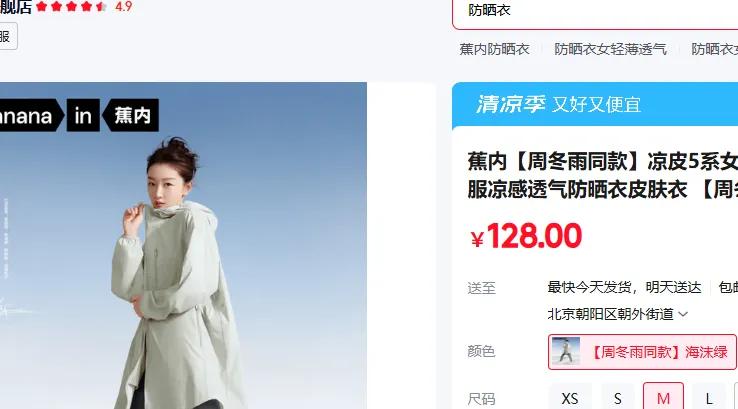Click the 海沫绿 color thumbnail image
Image resolution: width=738 pixels, height=409 pixels.
pyautogui.click(x=566, y=351)
